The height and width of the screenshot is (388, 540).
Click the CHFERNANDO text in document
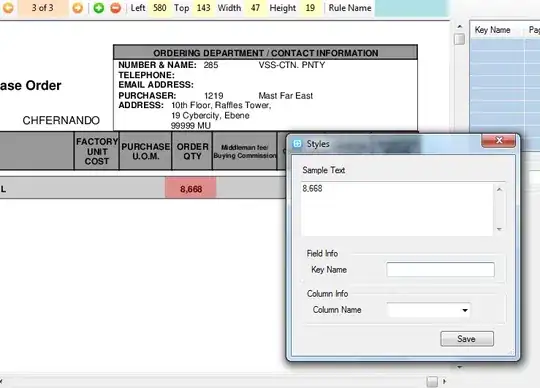[61, 120]
